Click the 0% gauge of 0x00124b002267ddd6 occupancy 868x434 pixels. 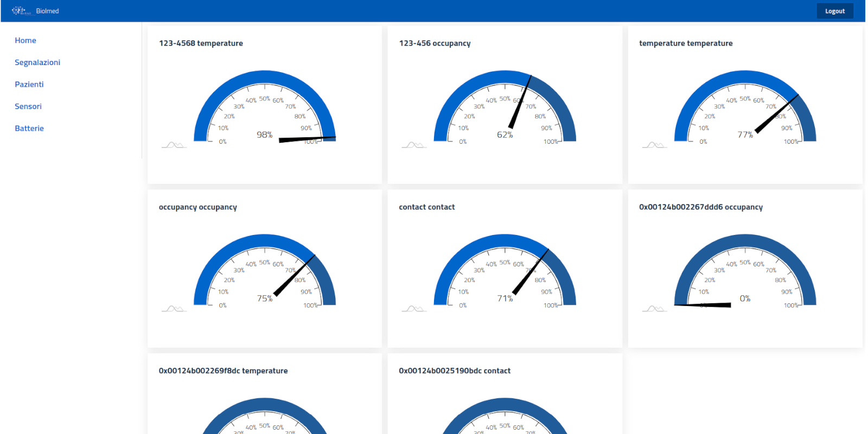(x=745, y=298)
